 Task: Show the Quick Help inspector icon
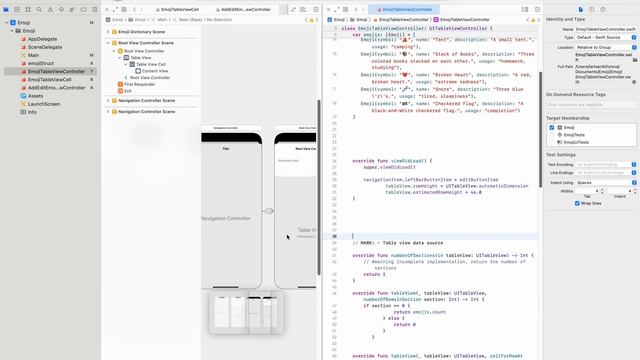click(x=603, y=9)
